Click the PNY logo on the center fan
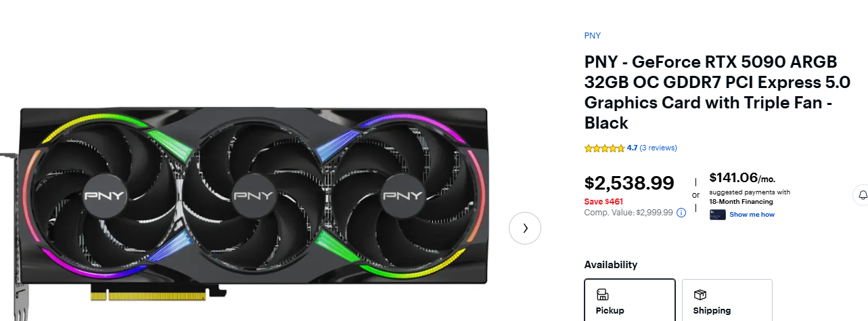The height and width of the screenshot is (321, 868). 253,195
